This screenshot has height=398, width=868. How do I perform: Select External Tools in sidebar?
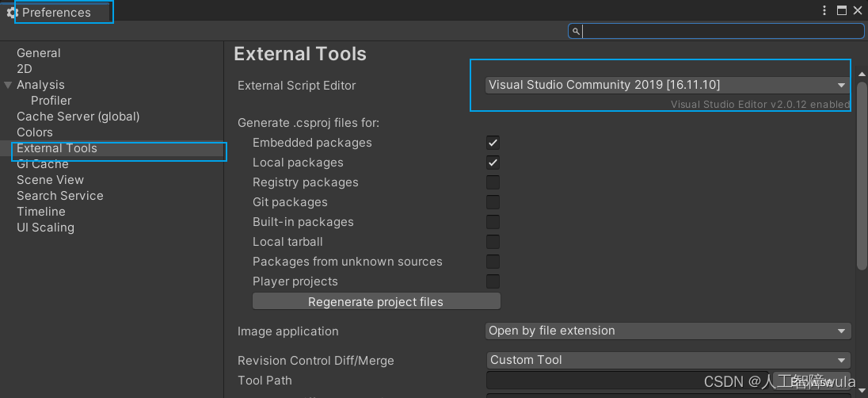[x=57, y=148]
